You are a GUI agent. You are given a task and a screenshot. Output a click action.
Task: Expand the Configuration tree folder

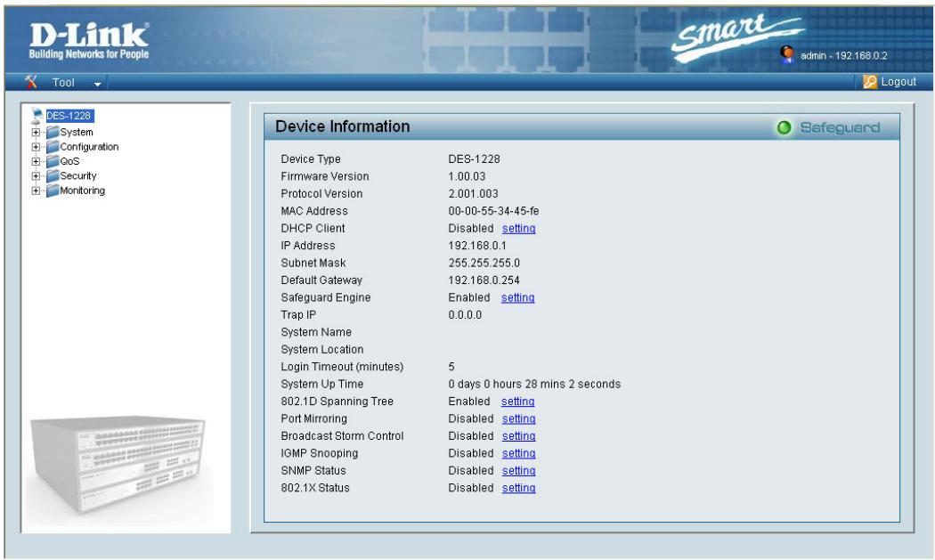36,147
